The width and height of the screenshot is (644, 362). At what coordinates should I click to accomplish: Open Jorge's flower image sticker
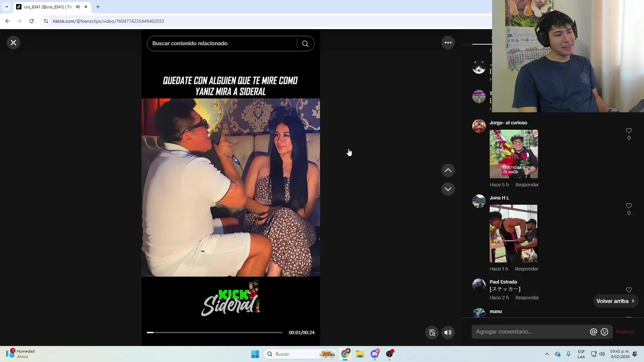click(514, 154)
